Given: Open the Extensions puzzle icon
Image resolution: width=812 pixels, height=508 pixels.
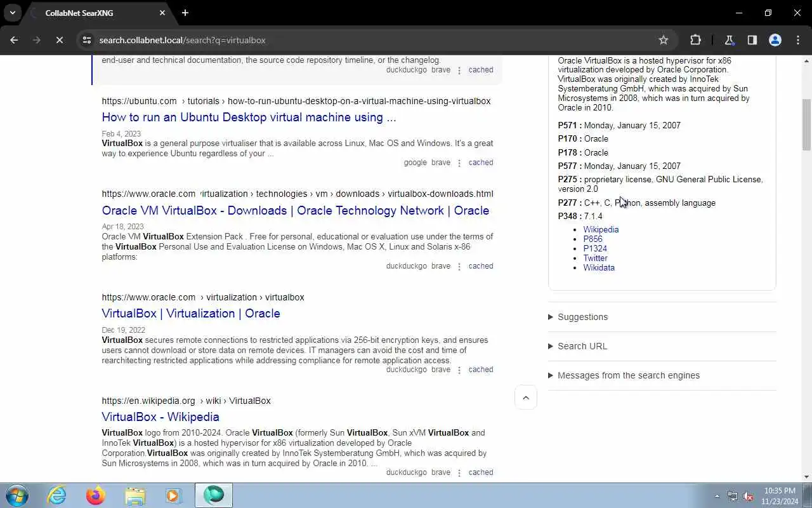Looking at the screenshot, I should [x=695, y=40].
